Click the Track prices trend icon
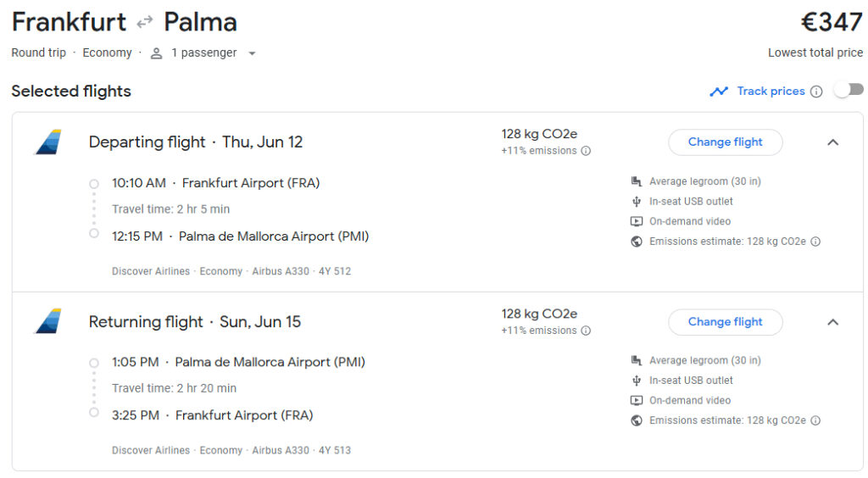This screenshot has height=478, width=868. coord(719,92)
